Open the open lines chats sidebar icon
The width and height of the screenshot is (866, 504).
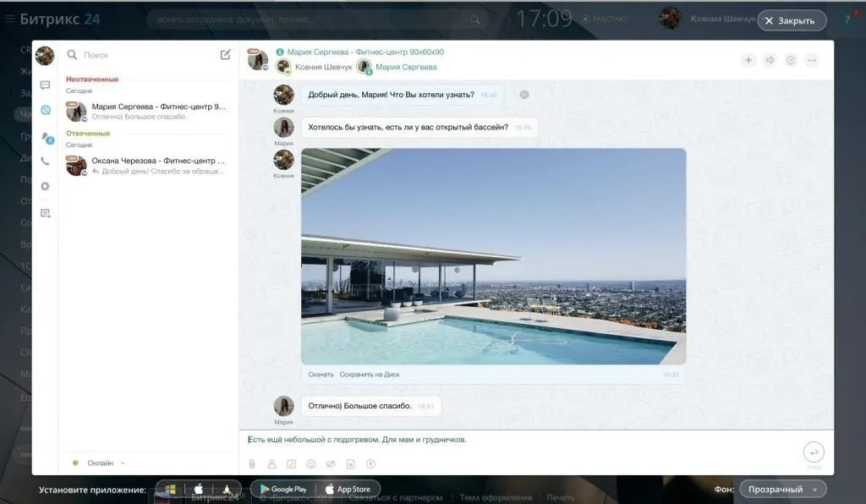point(45,110)
